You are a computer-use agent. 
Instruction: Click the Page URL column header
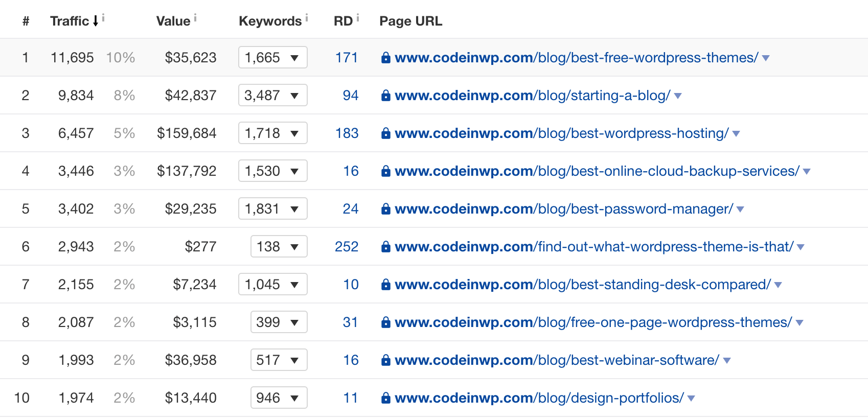[x=411, y=21]
